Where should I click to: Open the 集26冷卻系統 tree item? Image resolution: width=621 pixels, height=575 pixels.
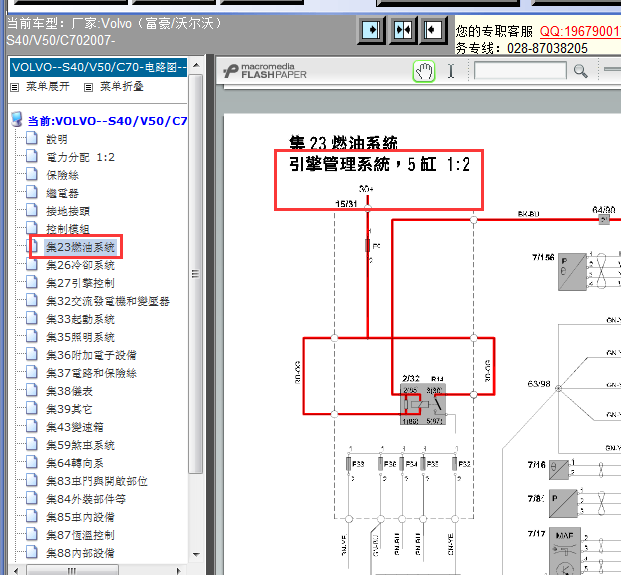tap(80, 265)
